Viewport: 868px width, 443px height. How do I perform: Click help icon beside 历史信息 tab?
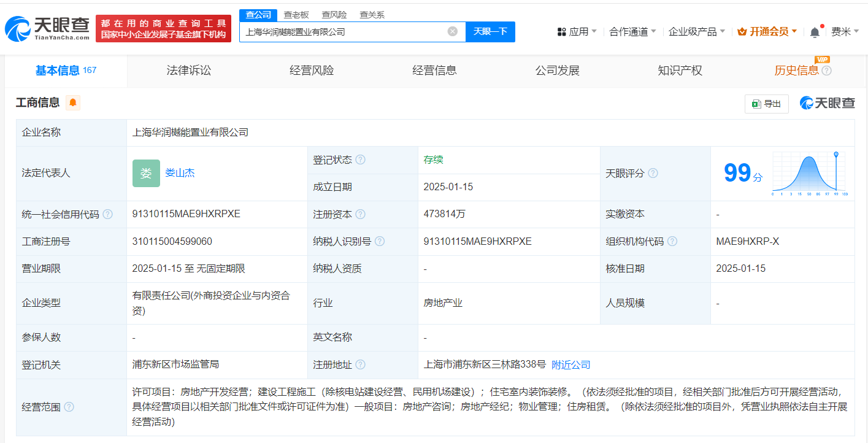[826, 71]
